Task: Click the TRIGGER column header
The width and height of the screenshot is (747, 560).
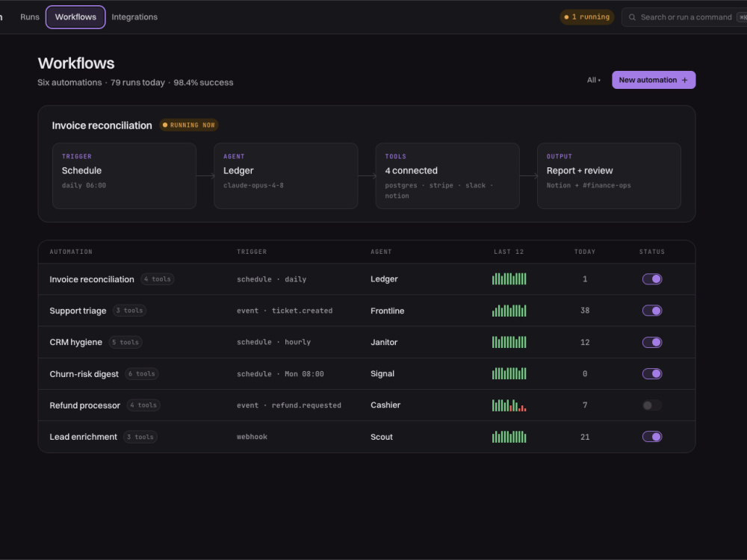Action: [x=252, y=252]
